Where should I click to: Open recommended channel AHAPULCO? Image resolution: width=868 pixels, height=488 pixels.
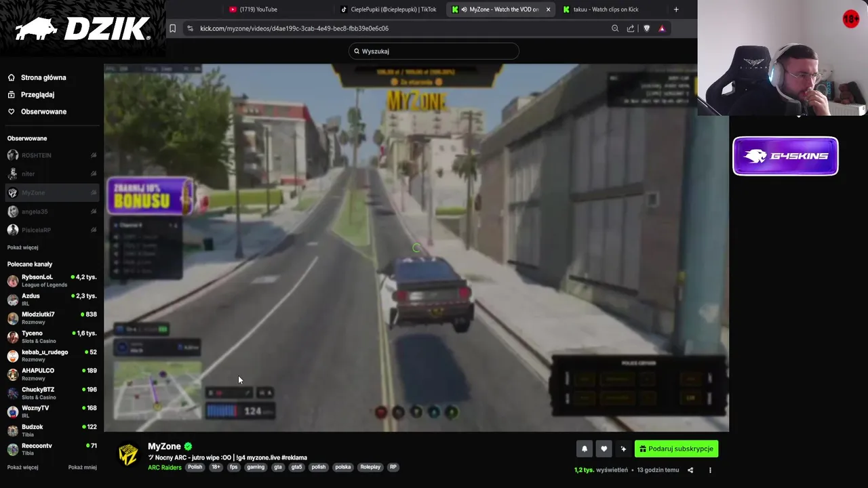[52, 374]
